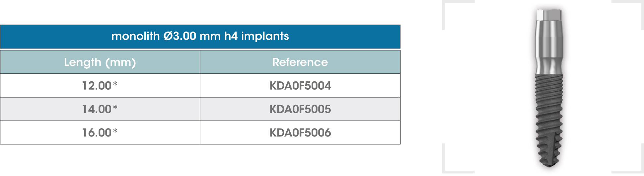Click the bottom-left corner bracket of image frame
This screenshot has height=176, width=644.
(458, 159)
